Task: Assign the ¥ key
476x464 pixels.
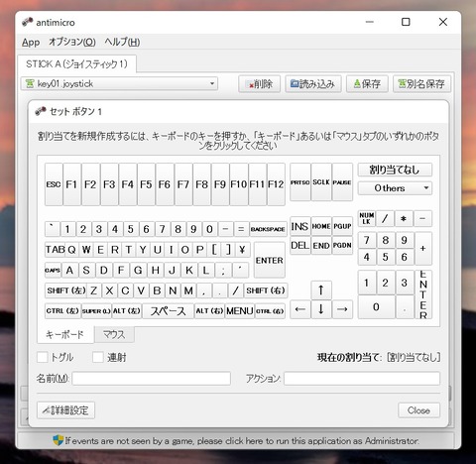Action: (x=242, y=250)
